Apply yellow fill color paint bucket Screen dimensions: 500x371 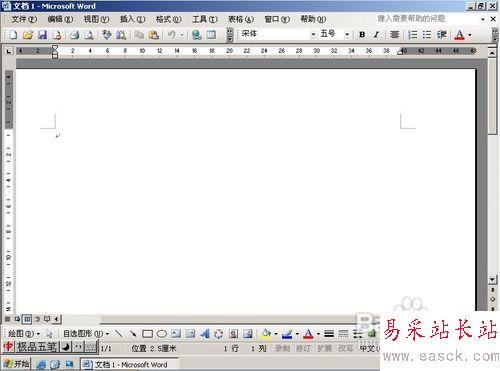266,333
